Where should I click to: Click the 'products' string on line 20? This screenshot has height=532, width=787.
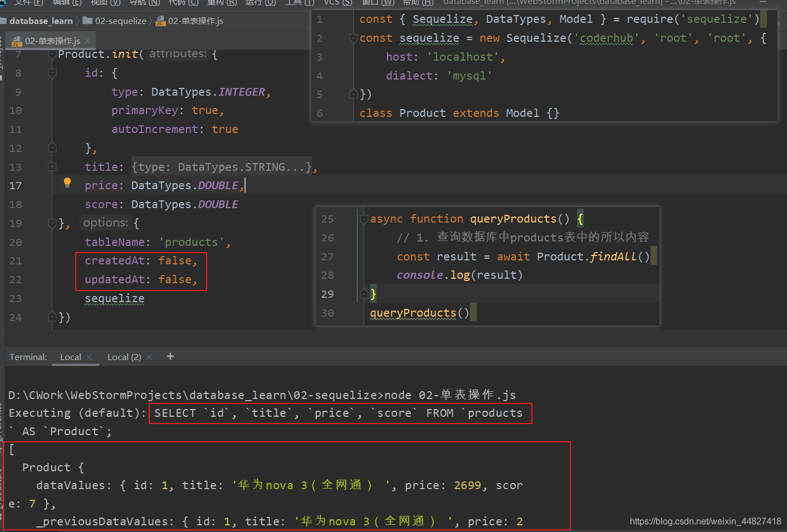tap(192, 242)
